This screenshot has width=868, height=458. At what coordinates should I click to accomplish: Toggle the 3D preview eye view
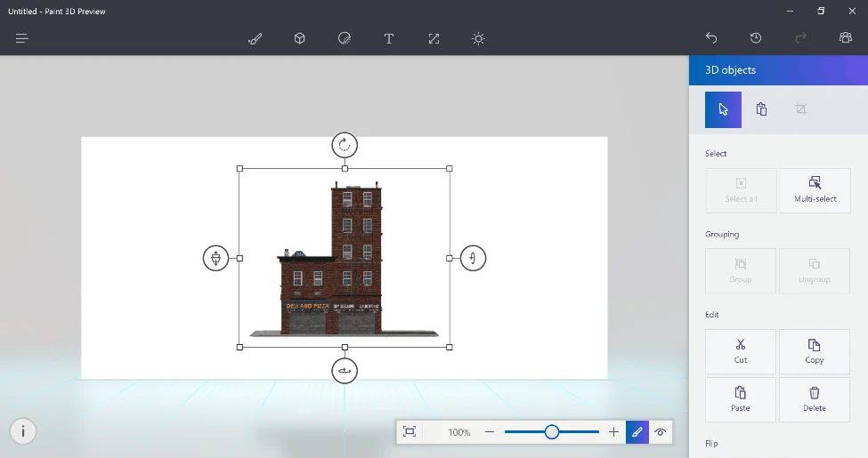point(661,432)
